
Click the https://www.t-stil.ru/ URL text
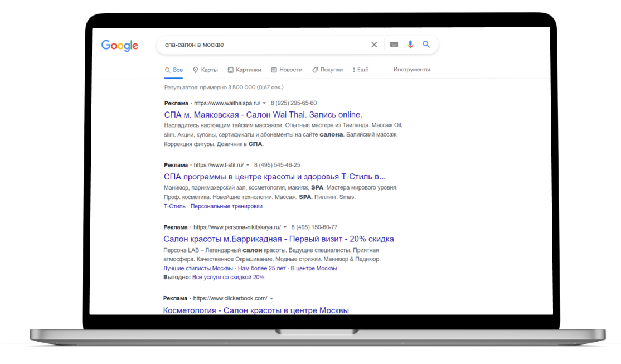219,165
